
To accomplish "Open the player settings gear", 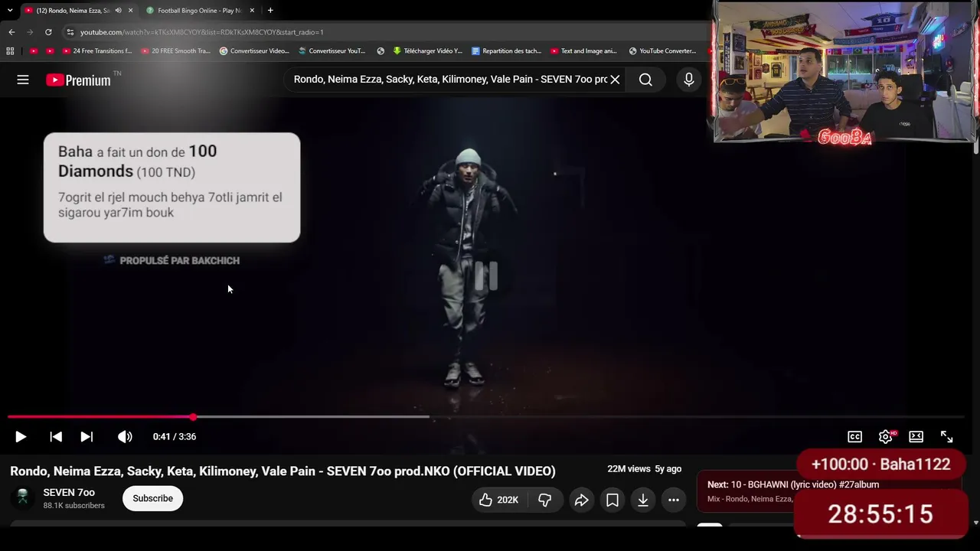I will pyautogui.click(x=886, y=436).
